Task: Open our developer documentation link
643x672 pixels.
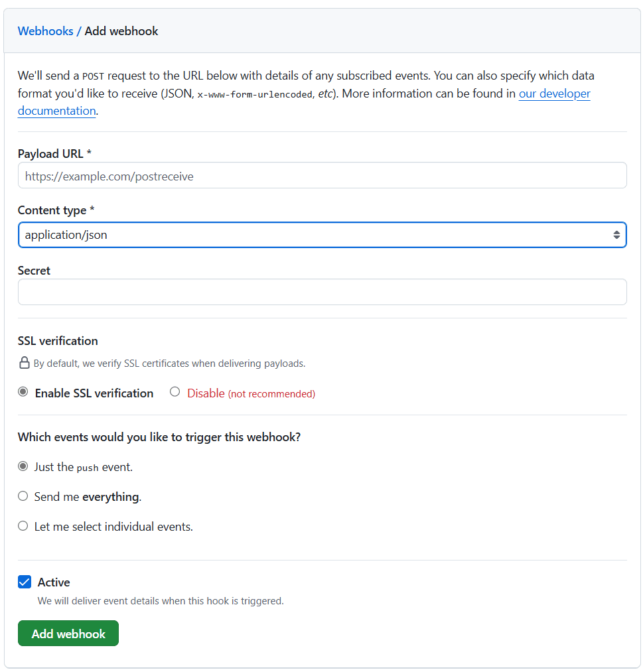Action: click(x=554, y=94)
